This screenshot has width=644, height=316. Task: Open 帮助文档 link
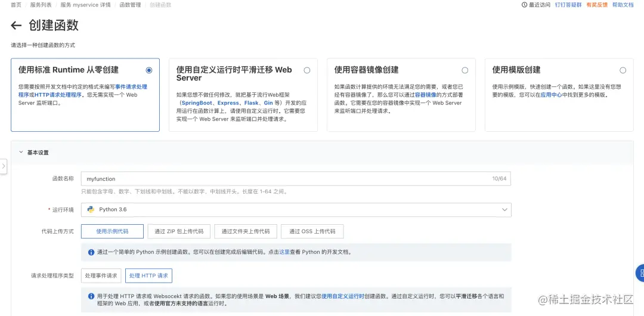(x=623, y=5)
